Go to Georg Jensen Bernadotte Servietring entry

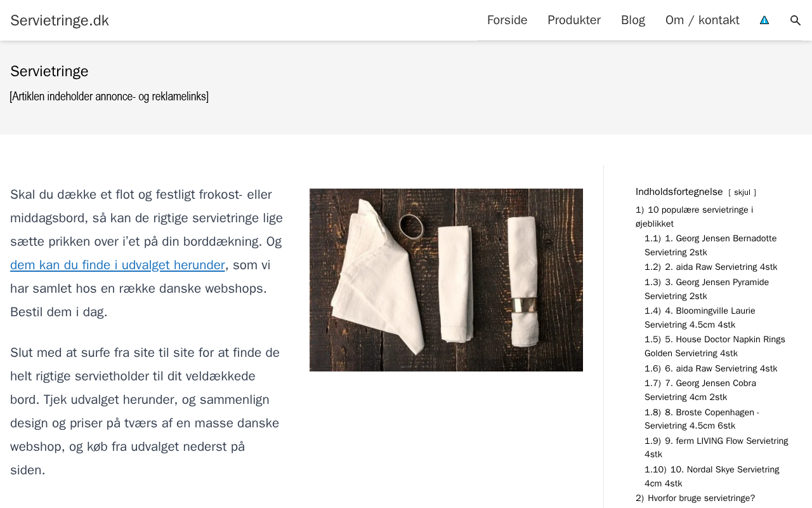[x=710, y=245]
